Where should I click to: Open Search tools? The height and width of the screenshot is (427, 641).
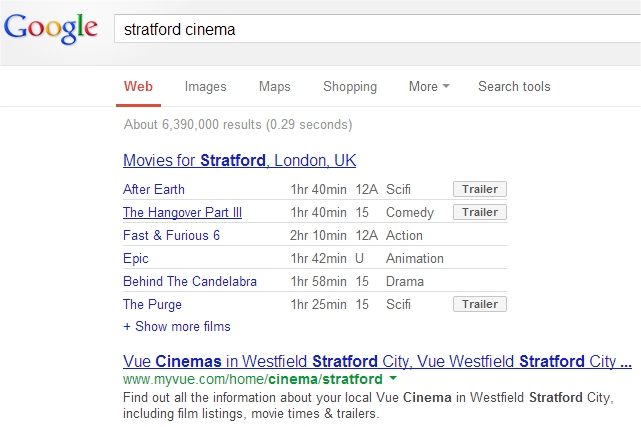pyautogui.click(x=514, y=87)
